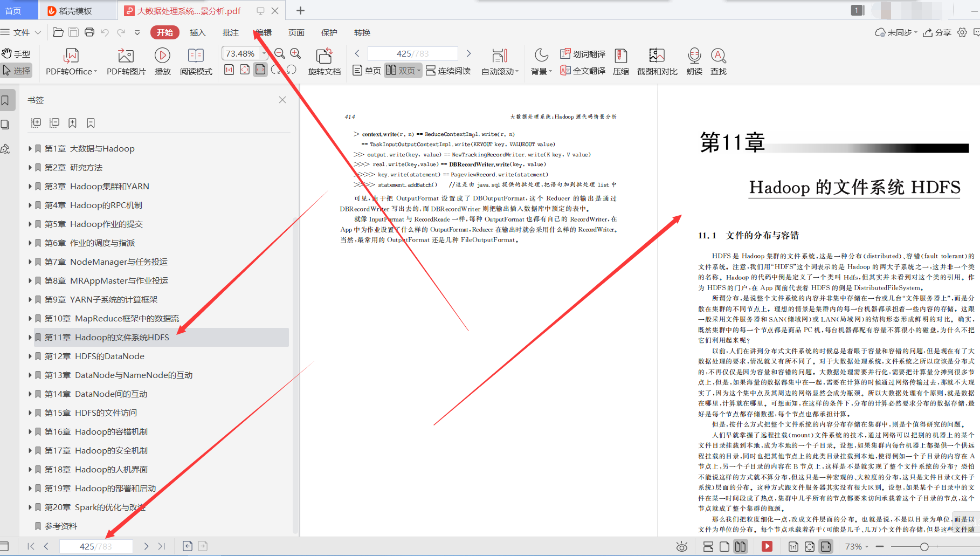Click the page number field in status bar
The image size is (980, 556).
96,546
